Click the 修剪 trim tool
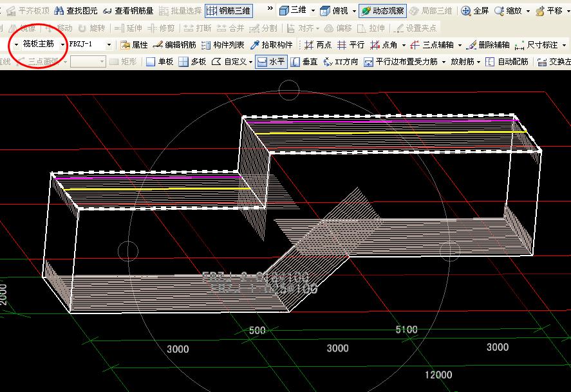The width and height of the screenshot is (571, 392). click(162, 28)
